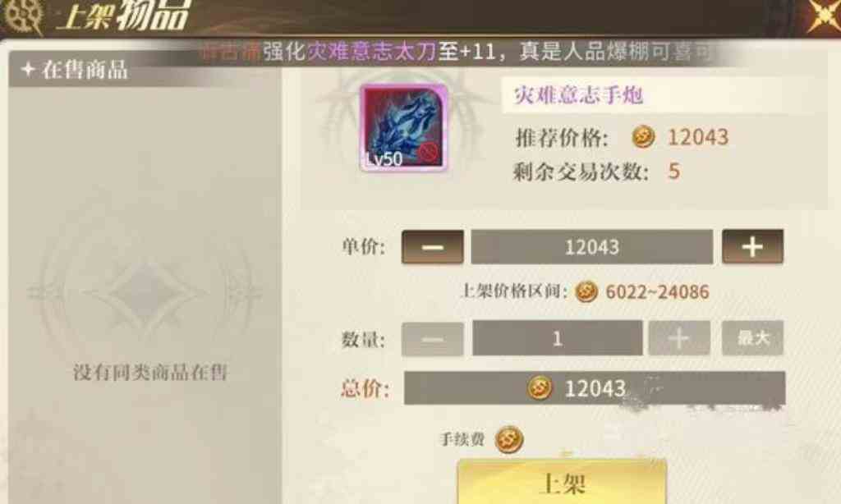Decrease unit price with minus button

[x=432, y=246]
